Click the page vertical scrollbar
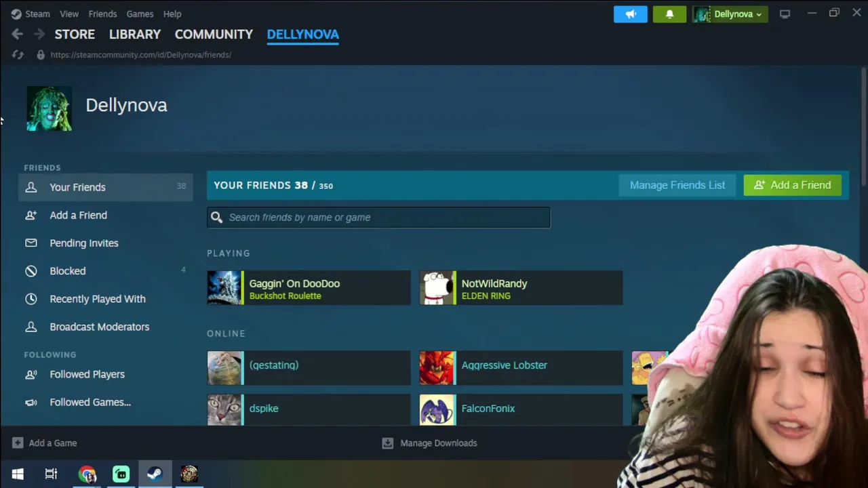 click(864, 126)
